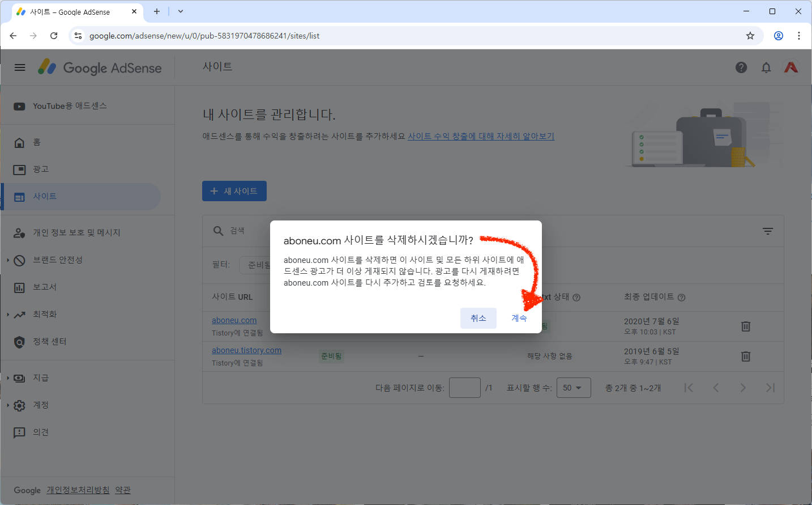Click the 최종 업데이트 column header
The width and height of the screenshot is (812, 505).
649,297
